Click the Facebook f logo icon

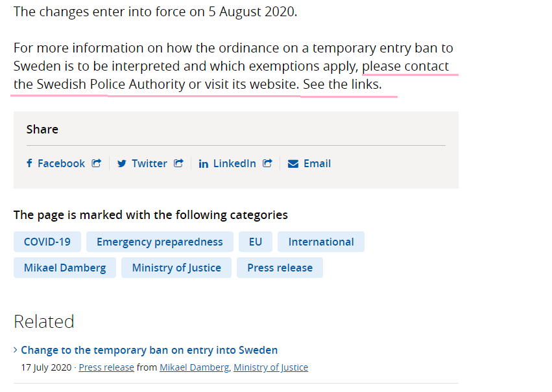click(x=30, y=163)
